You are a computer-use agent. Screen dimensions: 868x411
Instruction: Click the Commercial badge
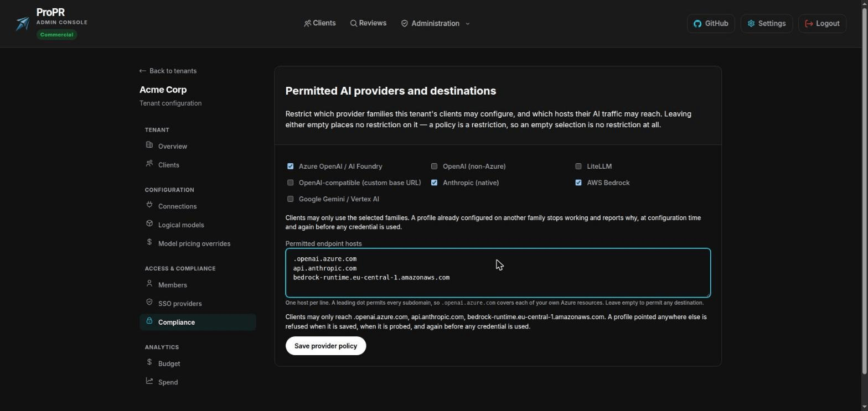coord(56,34)
